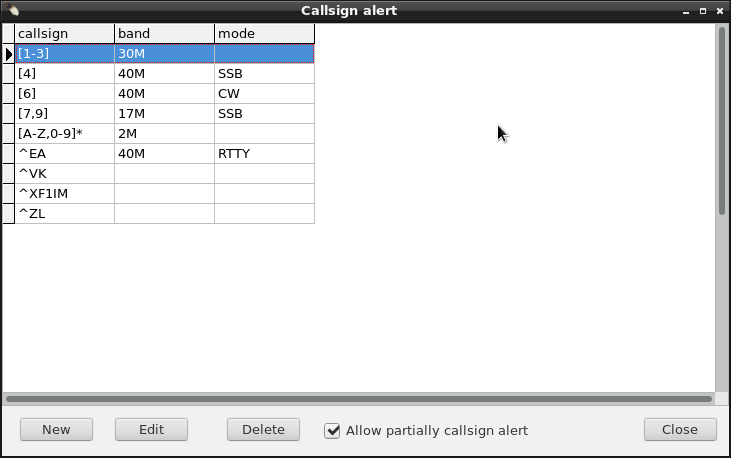Screen dimensions: 731x458
Task: Click the Edit button
Action: point(152,430)
